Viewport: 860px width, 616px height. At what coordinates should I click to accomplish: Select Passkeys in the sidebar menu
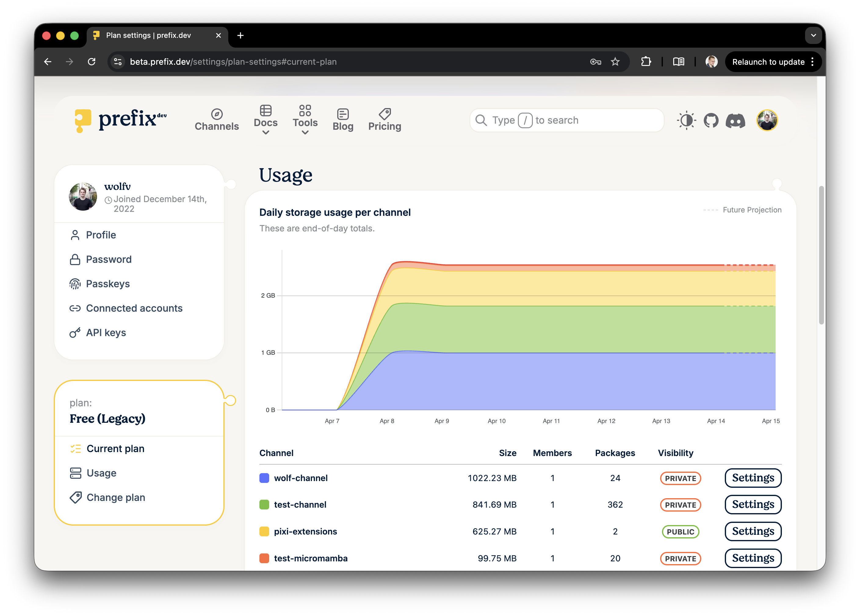click(x=108, y=284)
